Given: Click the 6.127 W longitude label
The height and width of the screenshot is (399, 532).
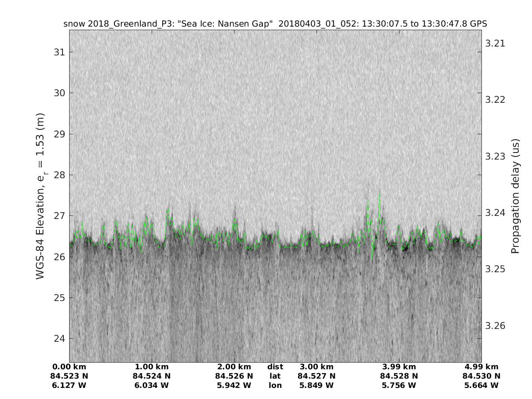Looking at the screenshot, I should [69, 386].
